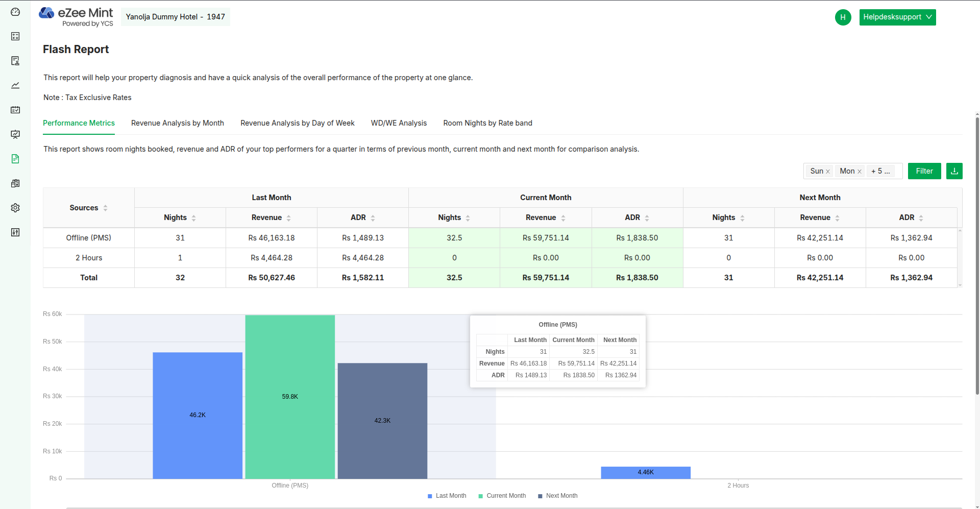
Task: Open the WD/WE Analysis tab
Action: (x=399, y=123)
